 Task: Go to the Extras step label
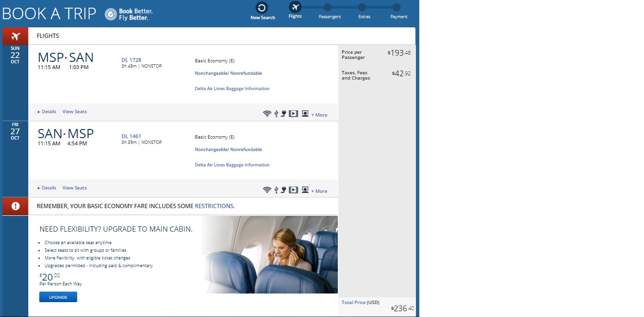(x=364, y=17)
